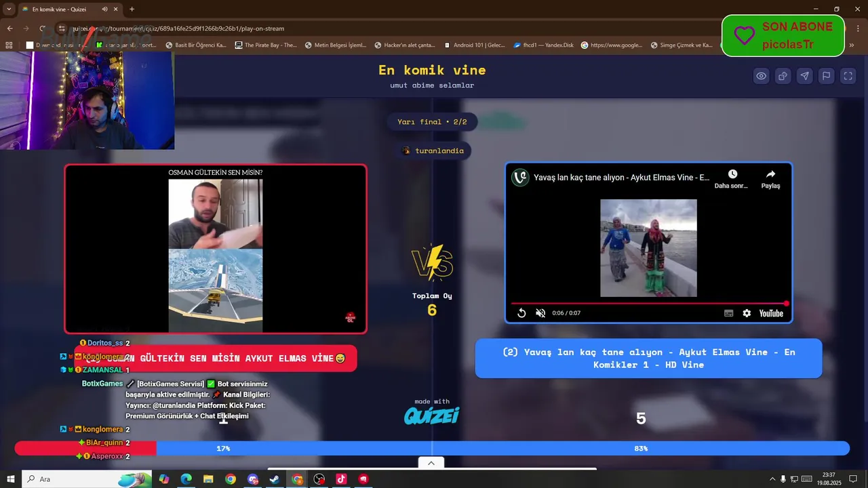Open video on YouTube via logo
Viewport: 868px width, 488px height.
[x=771, y=313]
